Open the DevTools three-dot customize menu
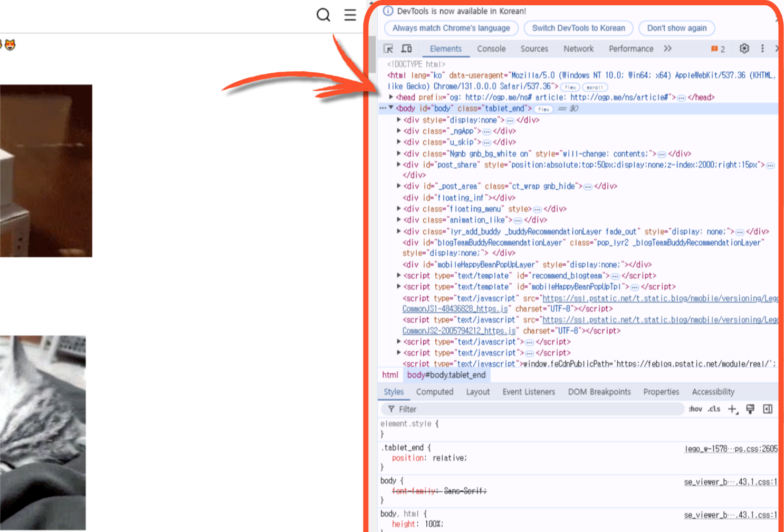This screenshot has width=784, height=532. click(x=762, y=49)
